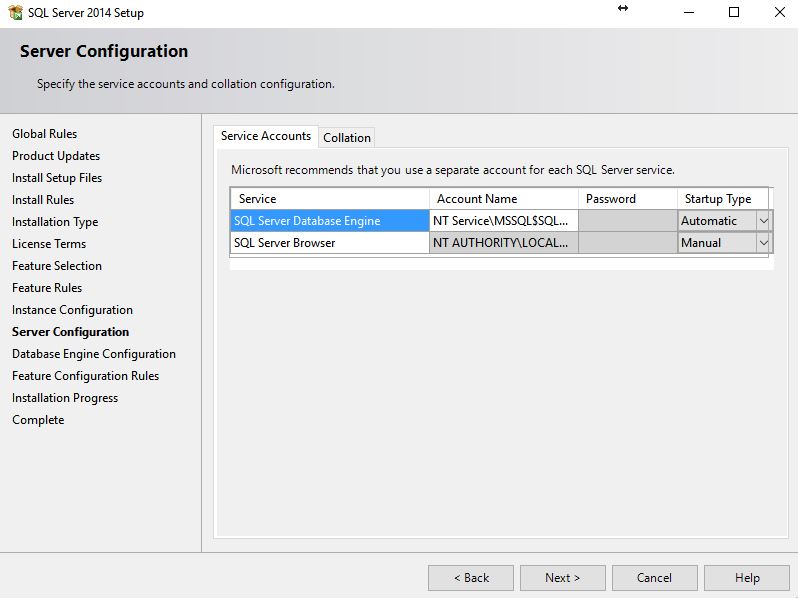This screenshot has height=598, width=798.
Task: Click bold Server Configuration step in sidebar
Action: 71,332
